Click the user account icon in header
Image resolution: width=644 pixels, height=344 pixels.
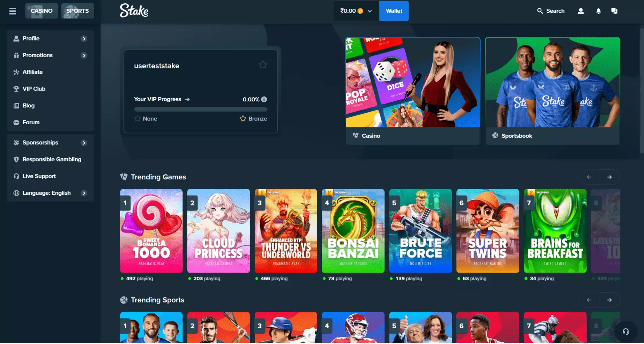pos(581,11)
